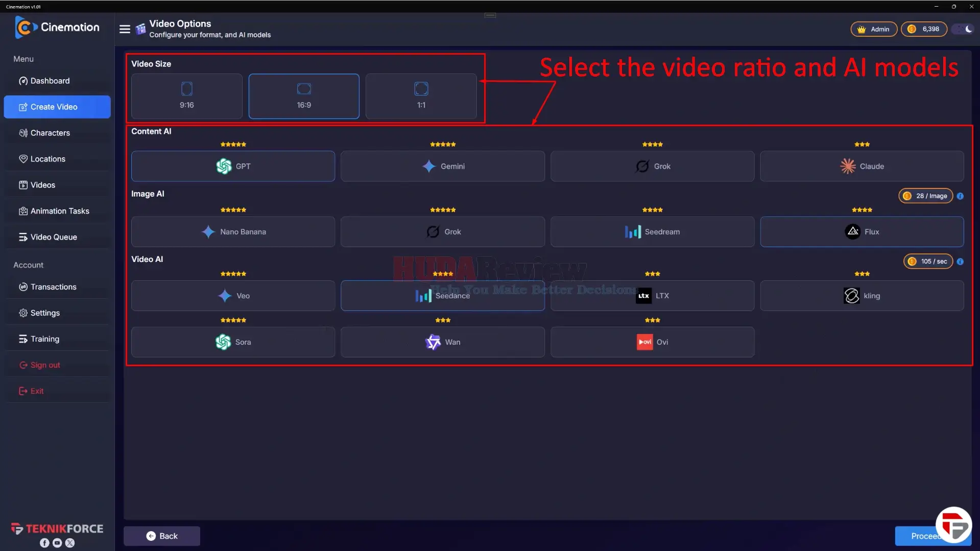The image size is (980, 551).
Task: Open the Admin account badge
Action: [x=874, y=29]
